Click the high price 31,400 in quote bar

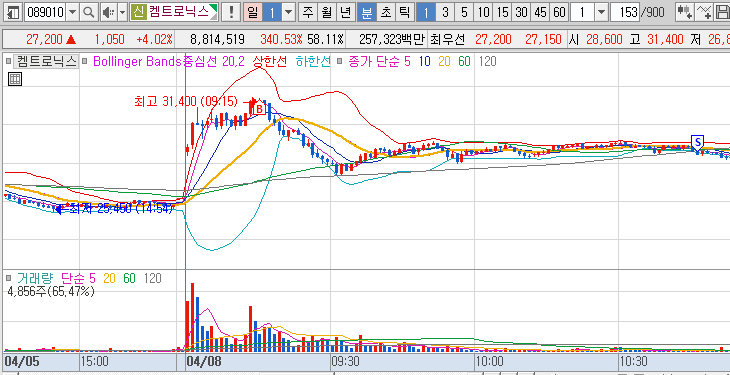664,40
